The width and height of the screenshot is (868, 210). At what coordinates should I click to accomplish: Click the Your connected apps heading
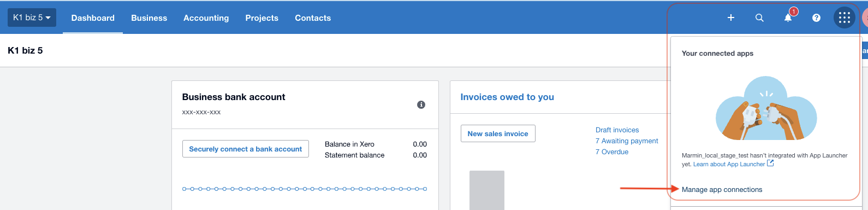point(717,53)
